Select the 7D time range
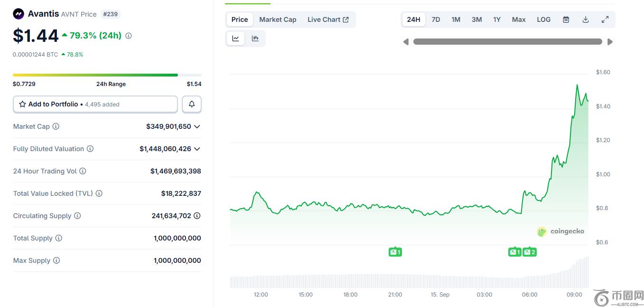Viewport: 644px width, 307px height. [x=436, y=19]
